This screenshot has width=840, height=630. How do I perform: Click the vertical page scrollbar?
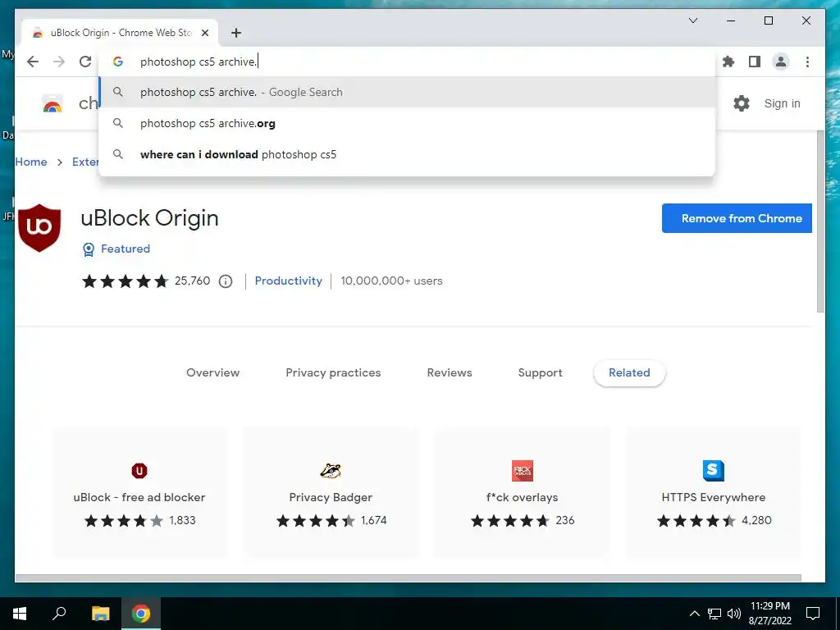[x=820, y=221]
